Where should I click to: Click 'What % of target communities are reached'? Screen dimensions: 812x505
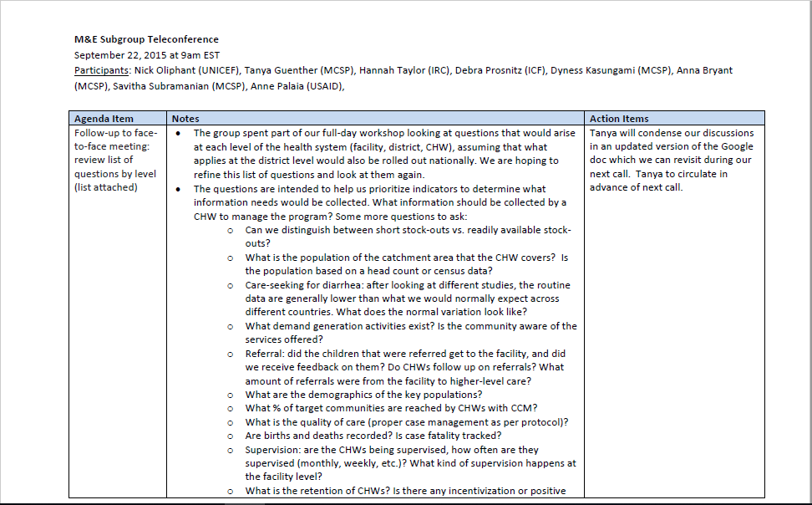392,408
